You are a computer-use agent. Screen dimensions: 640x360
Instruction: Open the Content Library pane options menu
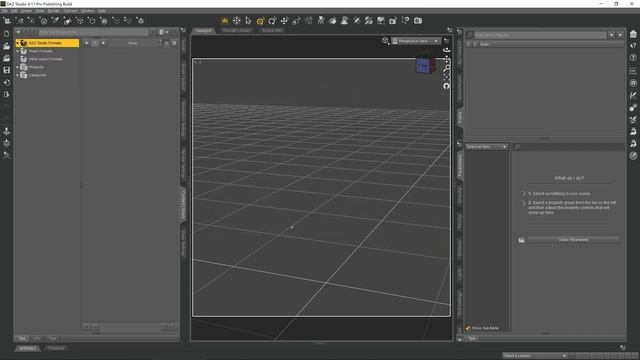coord(183,30)
